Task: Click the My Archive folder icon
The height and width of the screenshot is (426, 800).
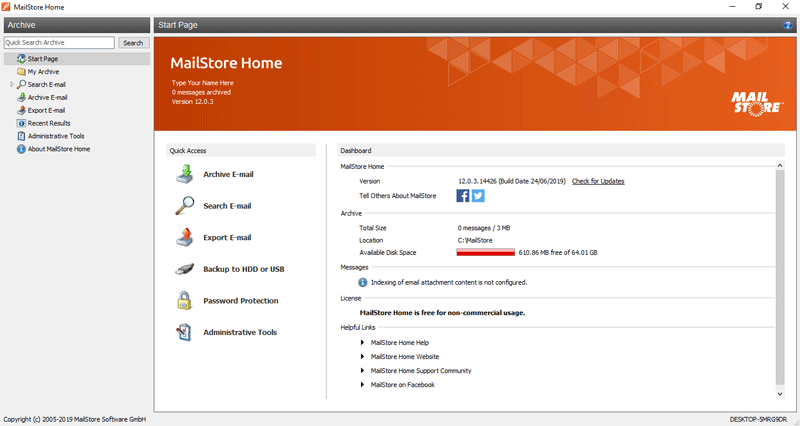Action: (x=21, y=71)
